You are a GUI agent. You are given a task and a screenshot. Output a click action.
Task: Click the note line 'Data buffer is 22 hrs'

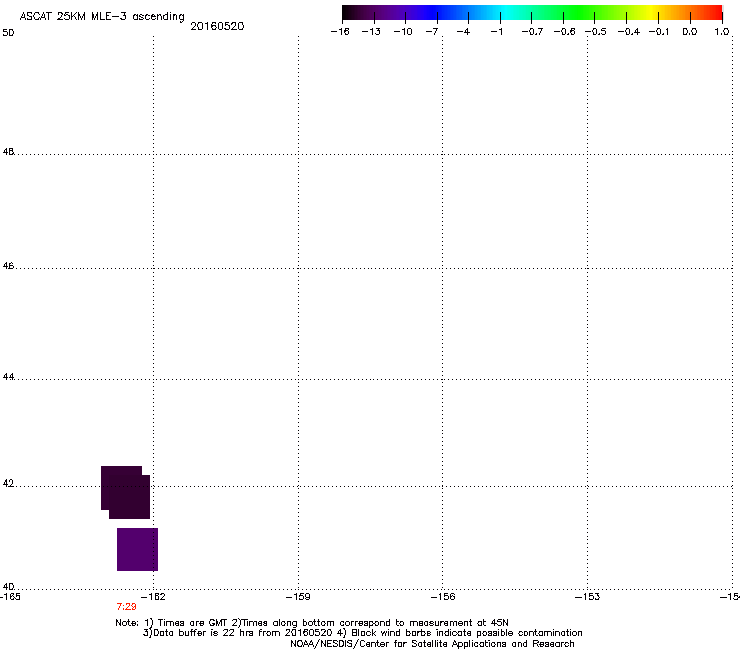362,633
